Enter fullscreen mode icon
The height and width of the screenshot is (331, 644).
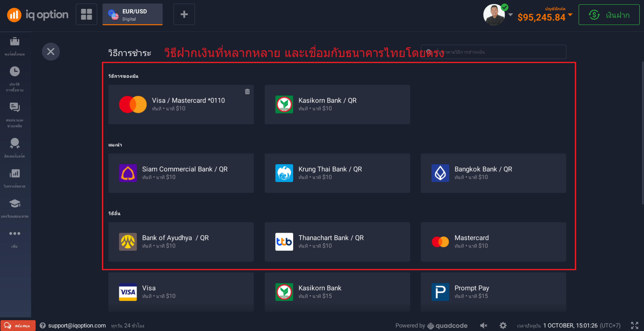pos(635,325)
